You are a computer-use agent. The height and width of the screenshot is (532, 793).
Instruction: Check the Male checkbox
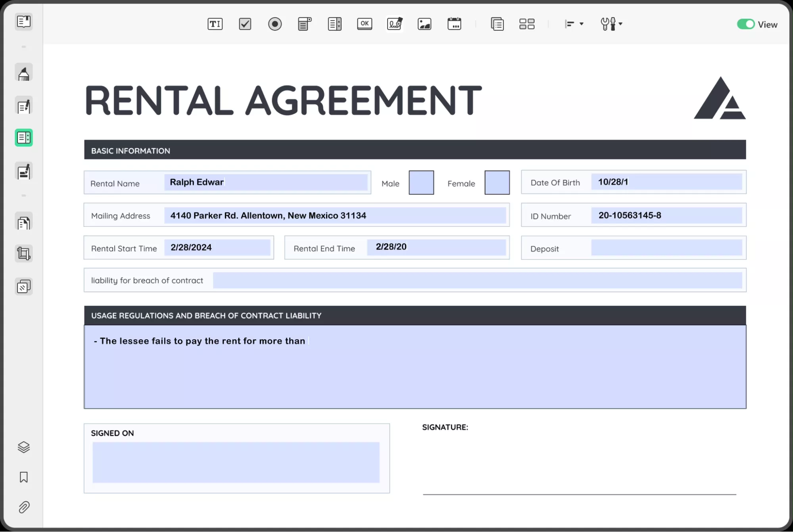pos(421,182)
